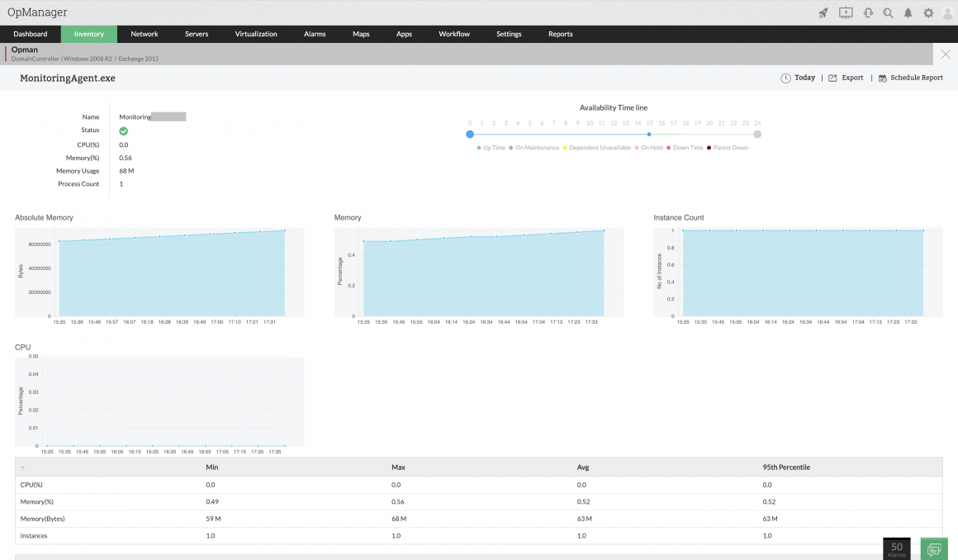Open the Reports menu tab
958x560 pixels.
560,34
